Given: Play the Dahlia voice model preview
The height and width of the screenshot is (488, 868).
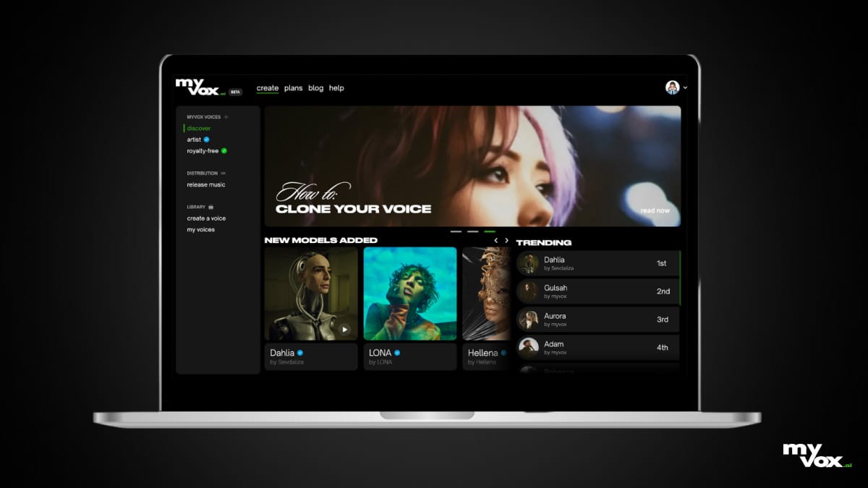Looking at the screenshot, I should pos(344,329).
